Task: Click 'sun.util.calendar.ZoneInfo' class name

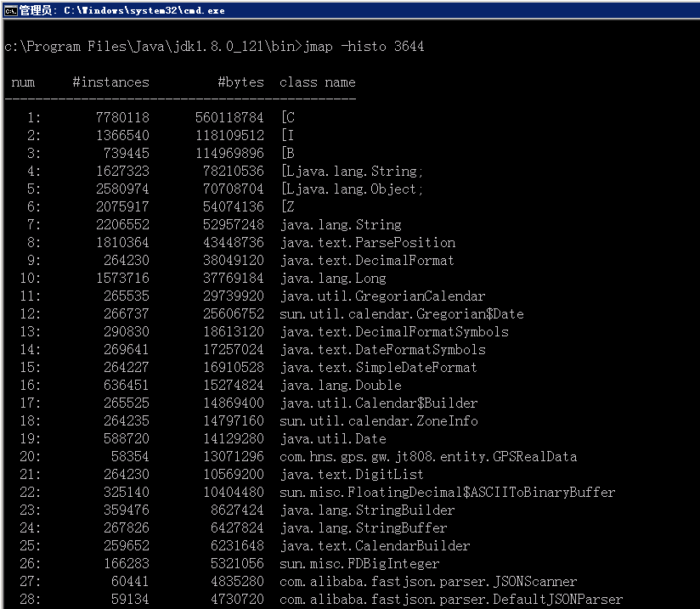Action: [379, 421]
